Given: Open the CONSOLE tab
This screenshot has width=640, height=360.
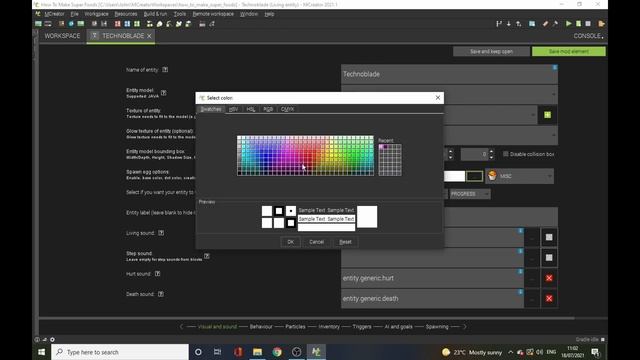Looking at the screenshot, I should click(588, 36).
